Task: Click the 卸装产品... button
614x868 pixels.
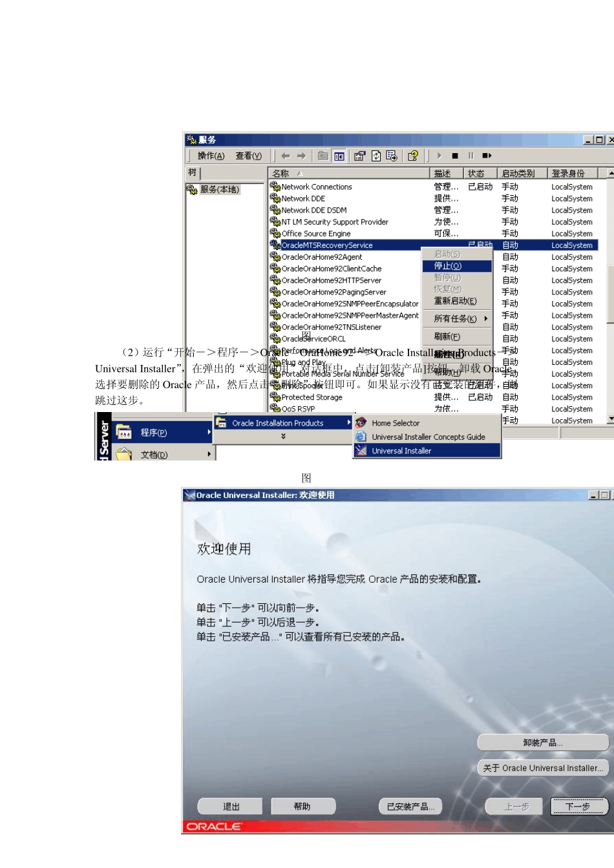Action: (x=543, y=743)
